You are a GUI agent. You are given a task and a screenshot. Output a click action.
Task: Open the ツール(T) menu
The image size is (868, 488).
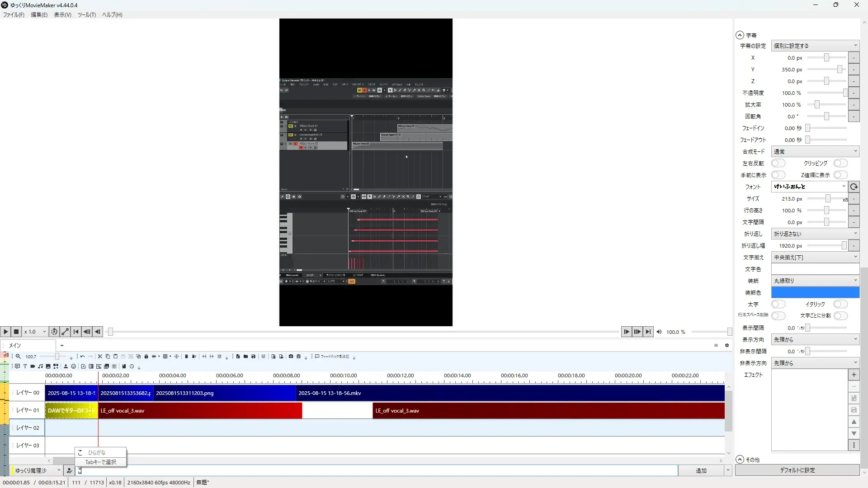86,15
